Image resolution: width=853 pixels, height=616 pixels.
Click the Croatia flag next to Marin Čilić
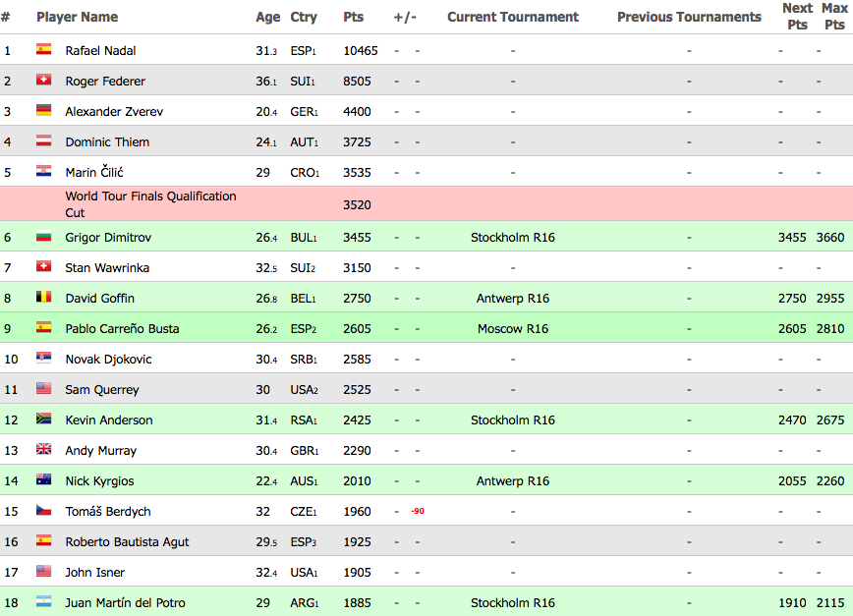43,172
